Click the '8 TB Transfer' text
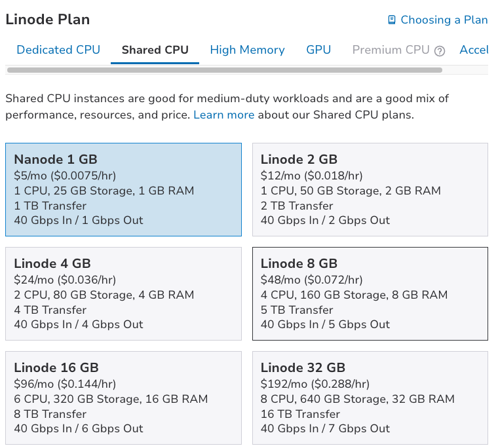Viewport: 498px width, 448px height. (x=50, y=414)
